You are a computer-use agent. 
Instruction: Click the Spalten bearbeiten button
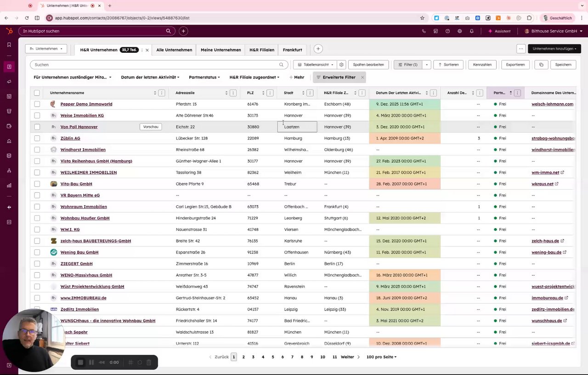point(368,65)
